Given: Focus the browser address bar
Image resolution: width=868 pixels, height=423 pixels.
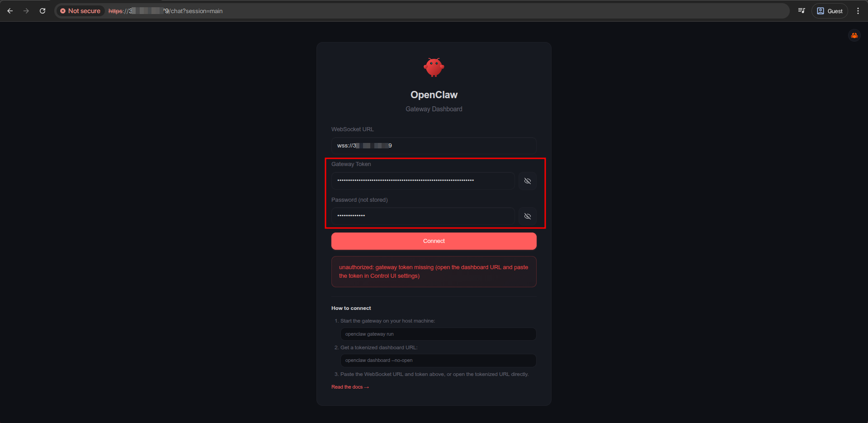Looking at the screenshot, I should tap(407, 11).
